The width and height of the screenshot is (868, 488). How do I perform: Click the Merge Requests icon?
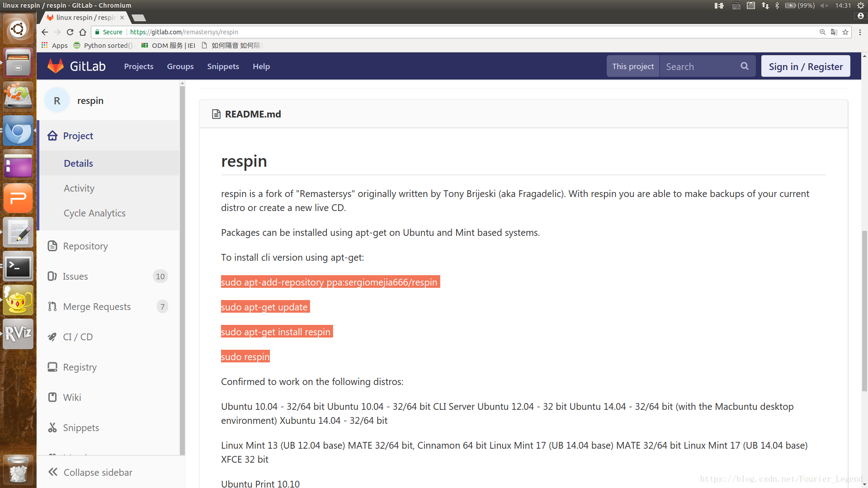pyautogui.click(x=52, y=306)
